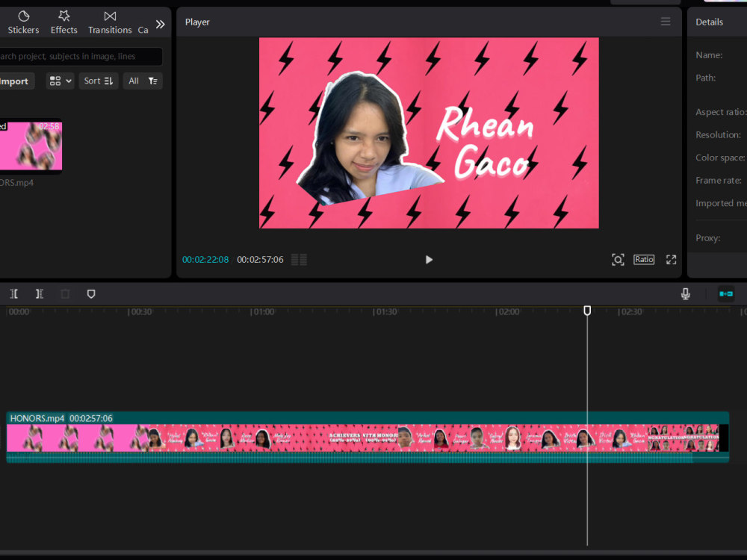Click the Player panel title

pyautogui.click(x=197, y=22)
